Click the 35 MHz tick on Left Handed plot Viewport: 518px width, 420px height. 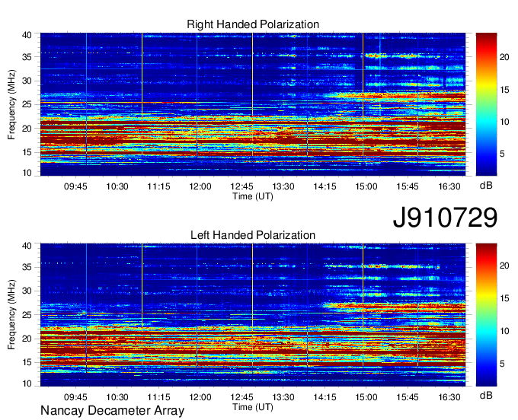point(27,267)
